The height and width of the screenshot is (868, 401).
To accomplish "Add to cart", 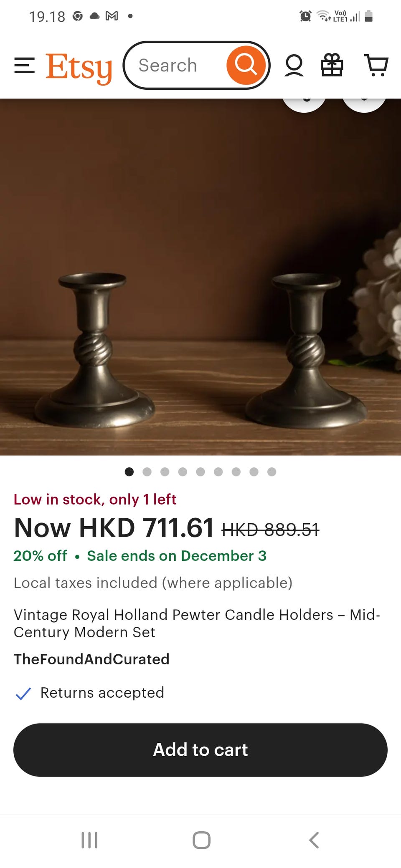I will [200, 750].
